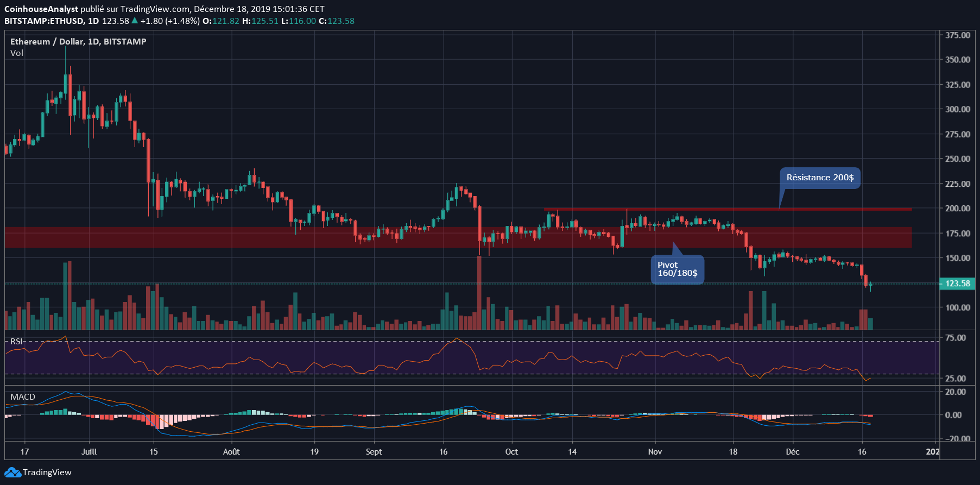Screen dimensions: 980x485
Task: Click the Oct date axis label
Action: click(511, 452)
